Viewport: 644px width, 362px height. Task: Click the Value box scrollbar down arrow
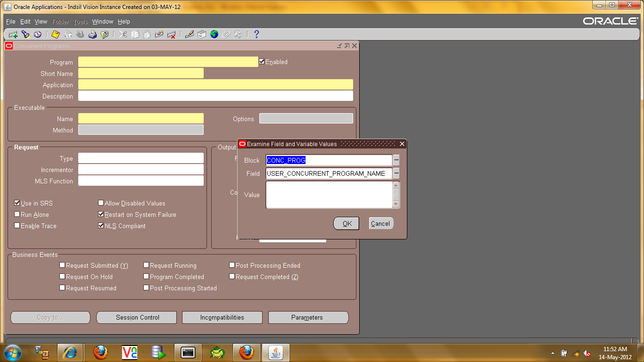396,204
